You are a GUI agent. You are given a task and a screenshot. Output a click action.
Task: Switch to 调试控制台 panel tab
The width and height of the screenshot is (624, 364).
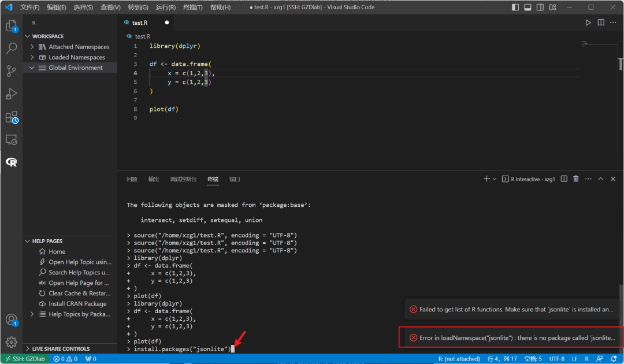click(183, 179)
